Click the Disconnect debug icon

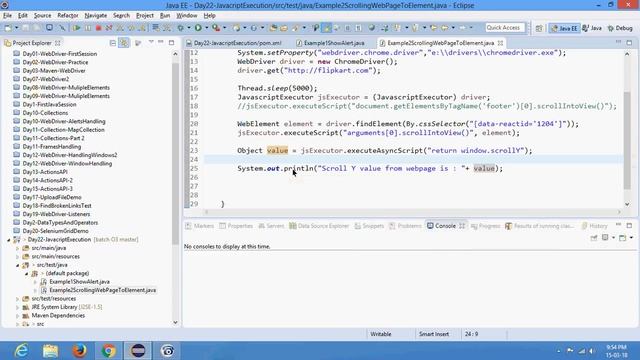pos(109,28)
